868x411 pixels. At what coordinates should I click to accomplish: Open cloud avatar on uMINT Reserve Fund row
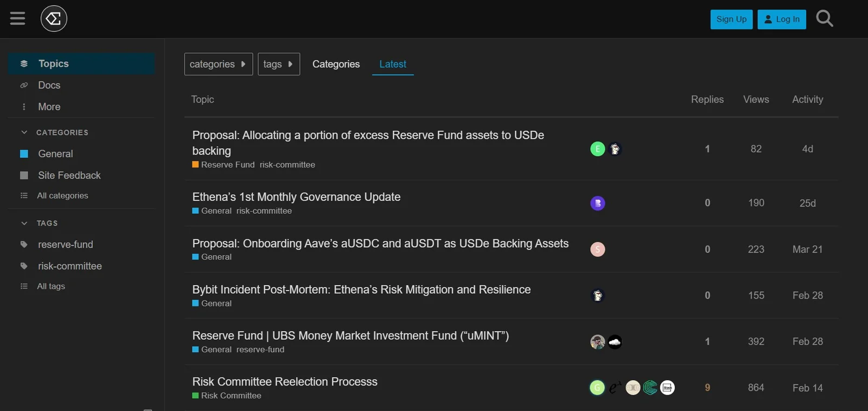tap(615, 342)
